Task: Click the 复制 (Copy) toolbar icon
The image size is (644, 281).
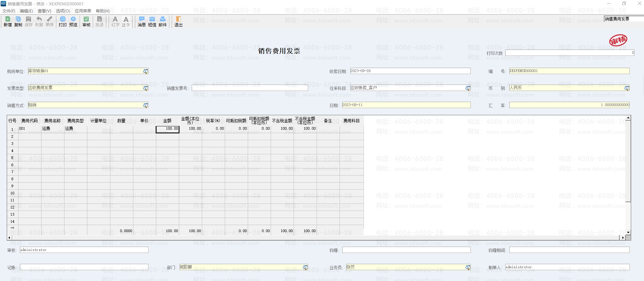Action: [x=18, y=21]
